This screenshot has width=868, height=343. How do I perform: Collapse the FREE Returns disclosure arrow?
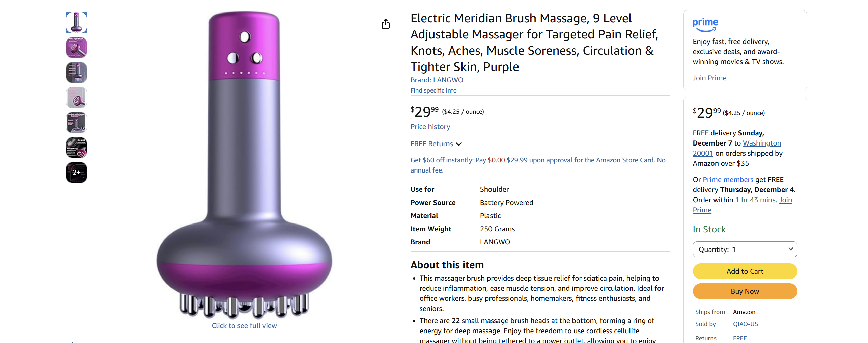pyautogui.click(x=459, y=144)
